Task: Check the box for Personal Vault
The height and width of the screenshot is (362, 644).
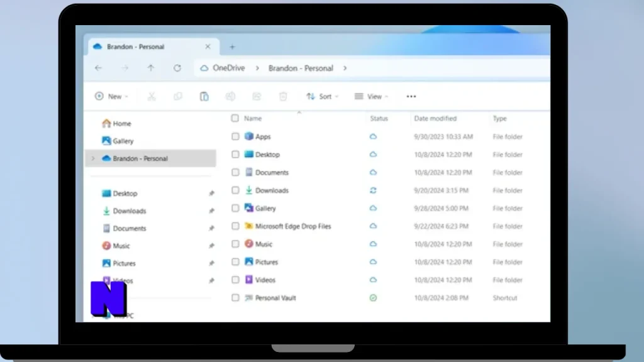Action: point(235,298)
